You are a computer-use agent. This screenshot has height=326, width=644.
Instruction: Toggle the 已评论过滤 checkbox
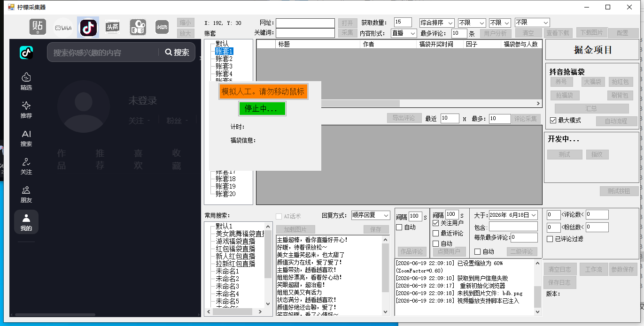550,239
